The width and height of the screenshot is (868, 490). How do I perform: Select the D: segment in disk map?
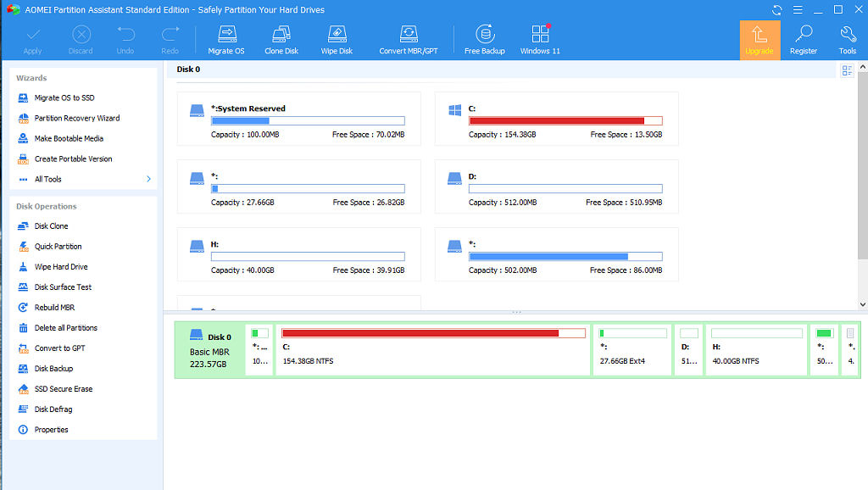pyautogui.click(x=688, y=350)
